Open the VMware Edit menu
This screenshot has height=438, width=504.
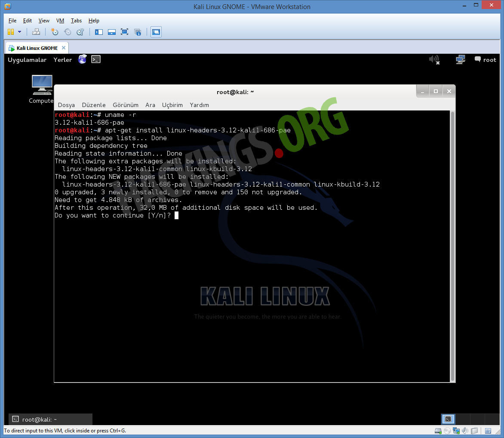pyautogui.click(x=28, y=21)
